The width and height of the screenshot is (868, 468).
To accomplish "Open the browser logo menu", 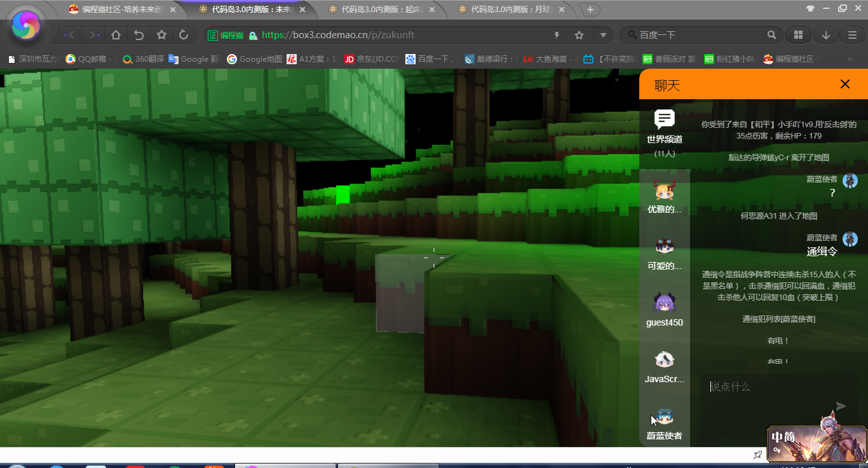I will coord(26,25).
